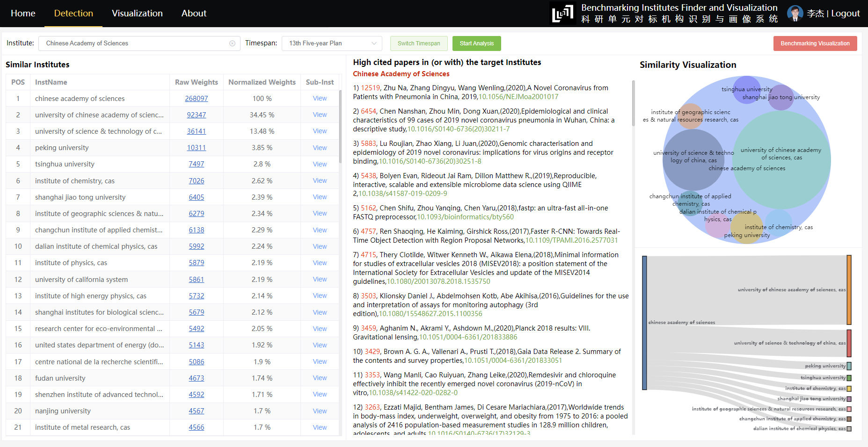868x447 pixels.
Task: Select the tsinghua university bubble
Action: point(747,89)
